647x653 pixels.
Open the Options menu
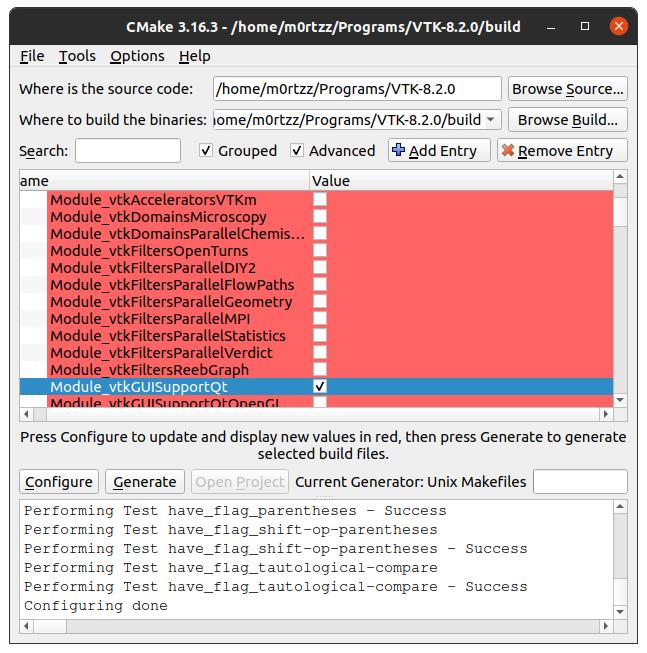point(137,56)
